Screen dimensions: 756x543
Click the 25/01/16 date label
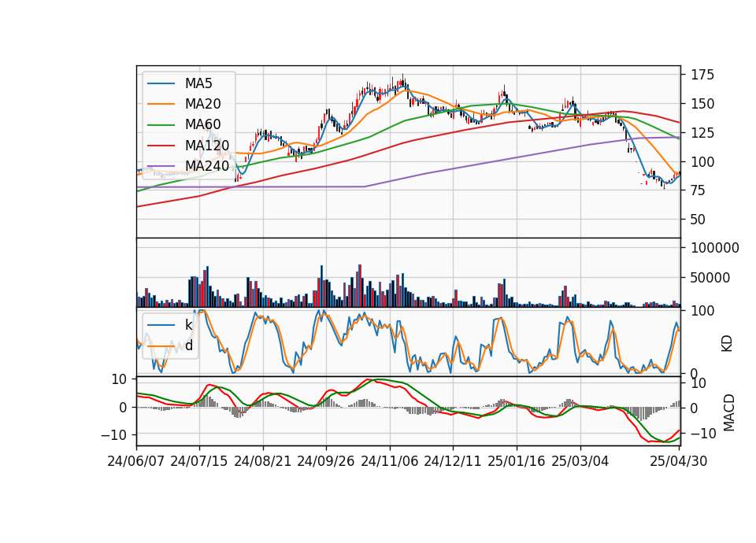coord(517,462)
